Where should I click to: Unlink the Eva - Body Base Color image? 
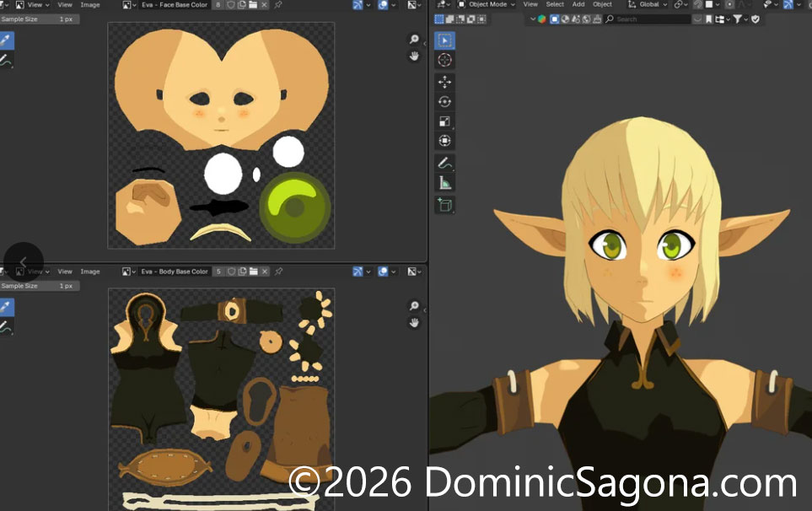click(264, 272)
